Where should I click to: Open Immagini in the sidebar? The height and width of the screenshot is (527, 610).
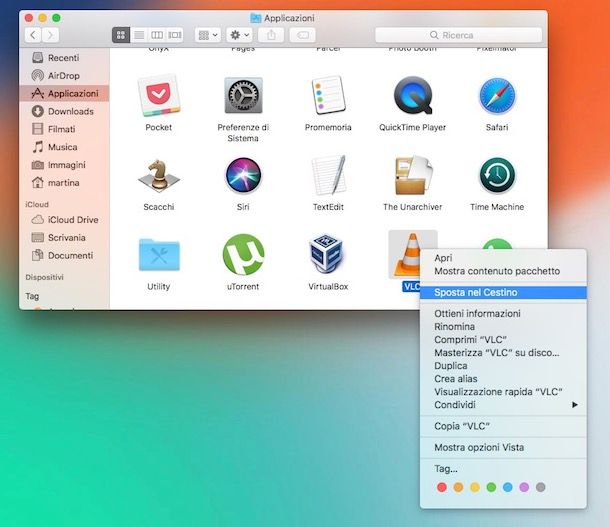point(64,165)
